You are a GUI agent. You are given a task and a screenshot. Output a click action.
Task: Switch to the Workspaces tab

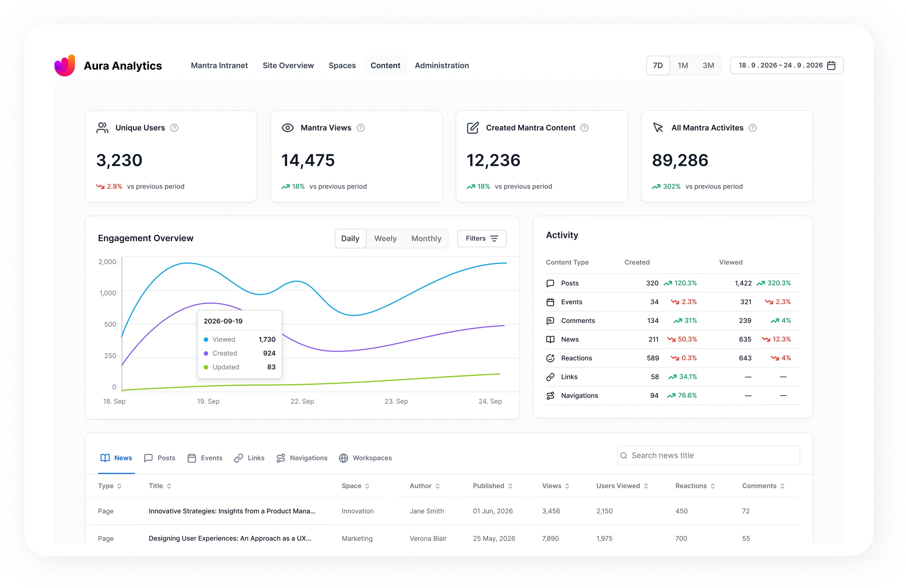365,458
